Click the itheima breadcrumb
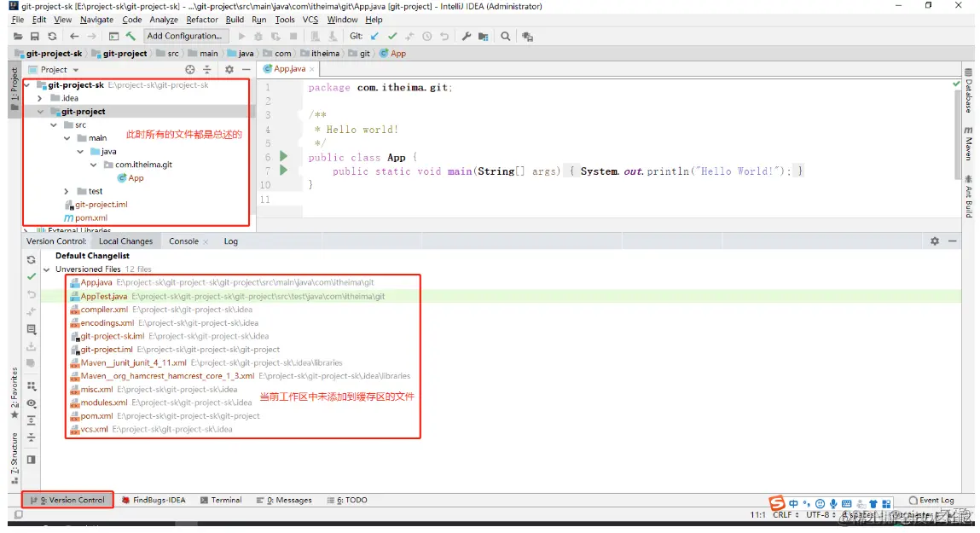 point(321,53)
